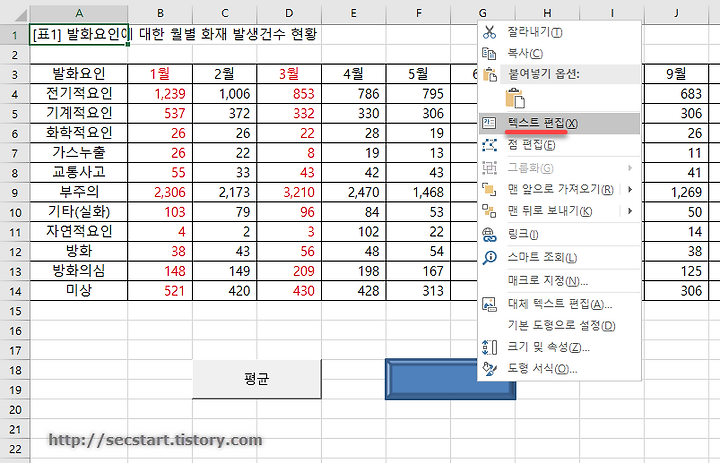Select column F header
Image resolution: width=720 pixels, height=463 pixels.
click(x=418, y=13)
